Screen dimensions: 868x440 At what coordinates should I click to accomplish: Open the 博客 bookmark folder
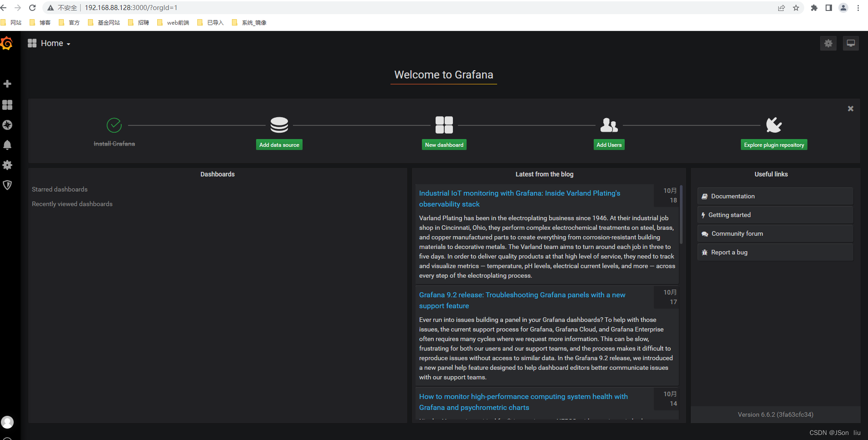[40, 22]
